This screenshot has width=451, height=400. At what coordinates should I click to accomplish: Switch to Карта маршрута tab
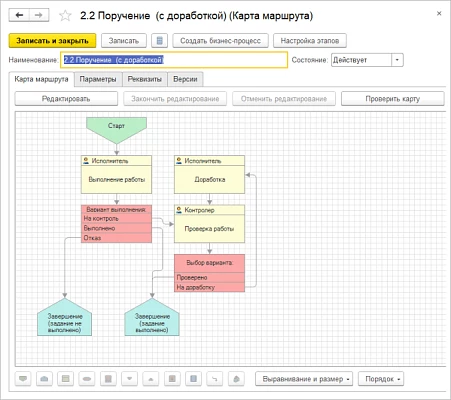point(41,79)
